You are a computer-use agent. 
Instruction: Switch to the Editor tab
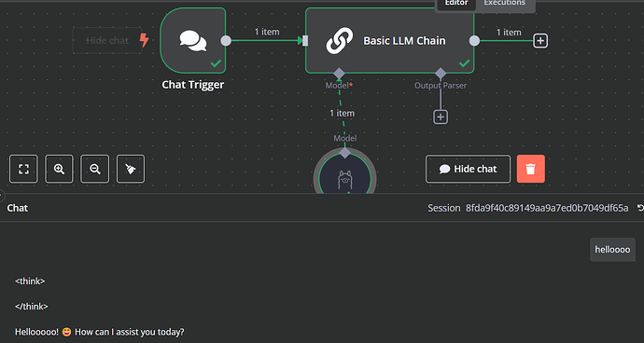click(x=456, y=4)
